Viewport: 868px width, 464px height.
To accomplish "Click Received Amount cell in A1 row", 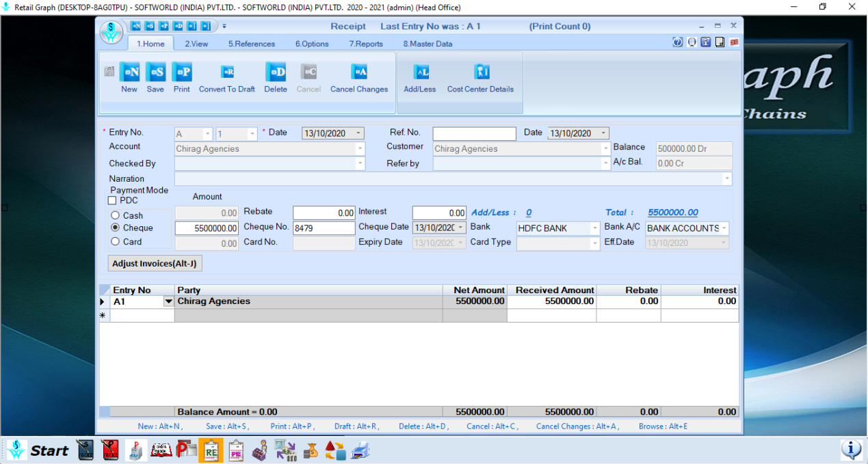I will [x=551, y=301].
